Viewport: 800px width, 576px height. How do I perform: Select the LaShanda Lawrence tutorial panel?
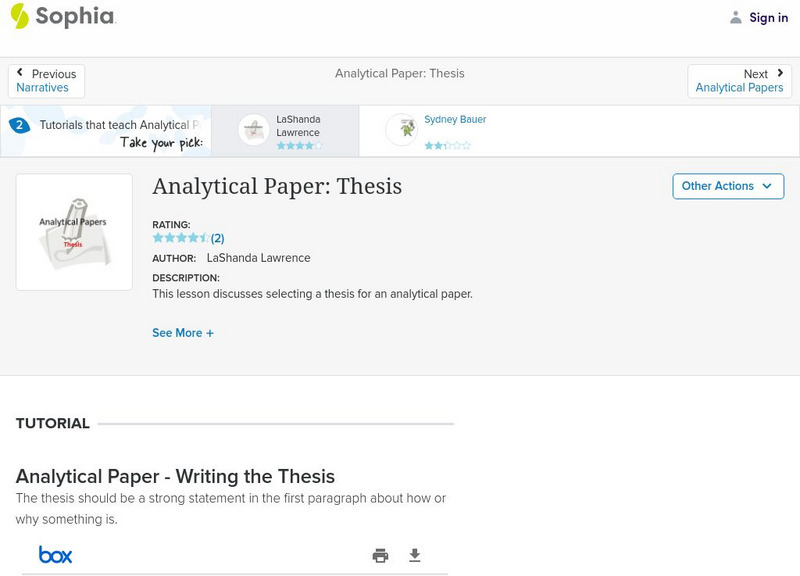point(290,130)
